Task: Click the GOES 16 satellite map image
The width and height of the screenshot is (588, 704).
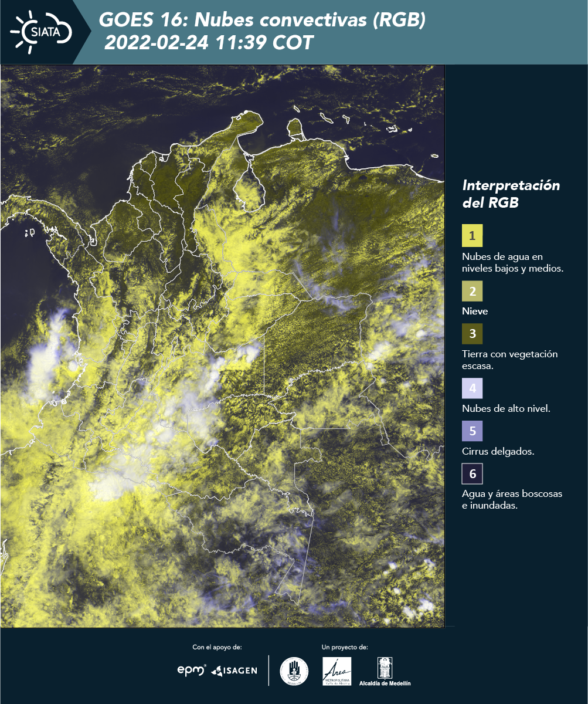Action: pos(222,346)
